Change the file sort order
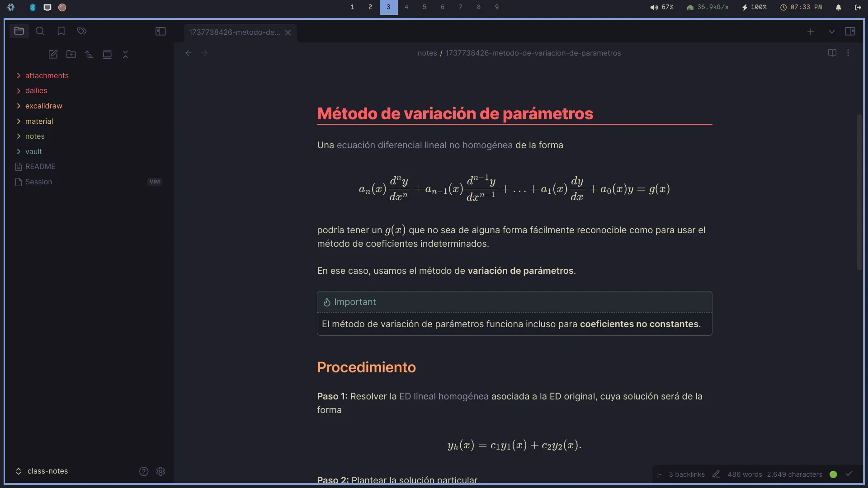 [x=89, y=54]
